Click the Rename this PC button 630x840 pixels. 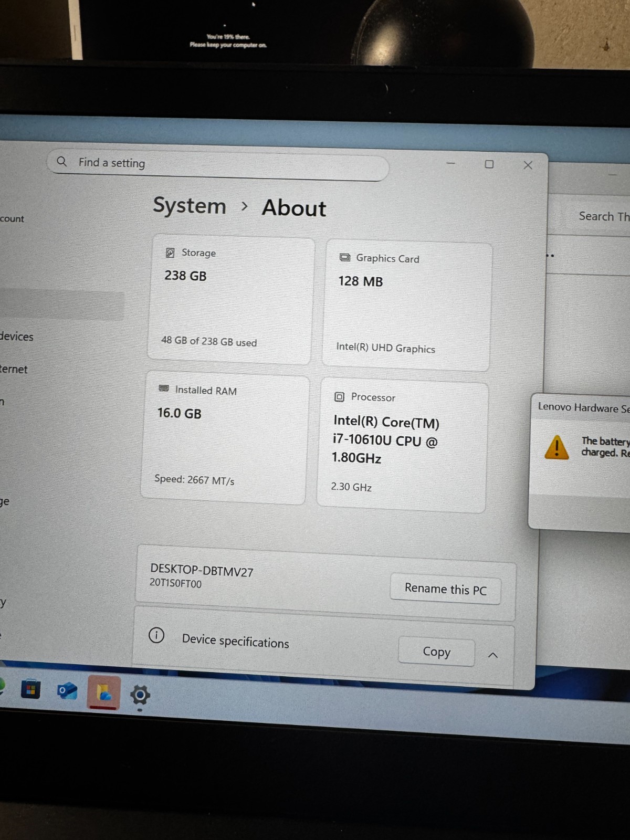(x=445, y=589)
